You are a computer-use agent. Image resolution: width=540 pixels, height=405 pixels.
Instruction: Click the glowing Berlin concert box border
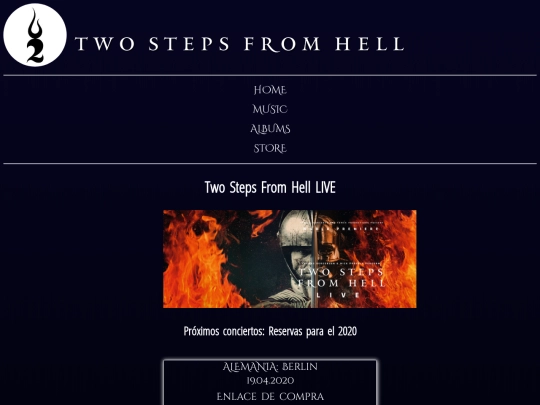pos(270,360)
